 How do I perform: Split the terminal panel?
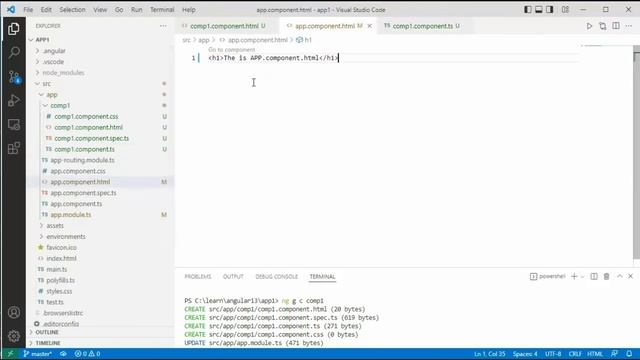594,276
